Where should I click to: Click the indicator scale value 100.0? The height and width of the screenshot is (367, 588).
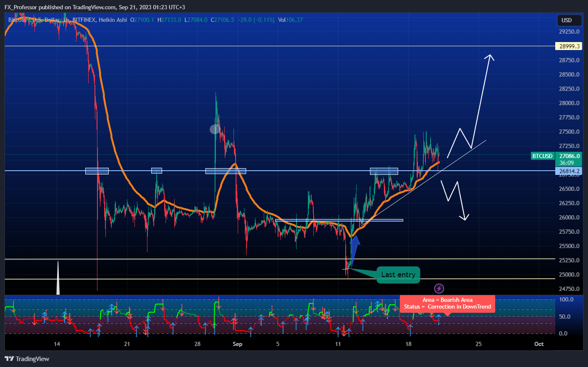pos(566,300)
